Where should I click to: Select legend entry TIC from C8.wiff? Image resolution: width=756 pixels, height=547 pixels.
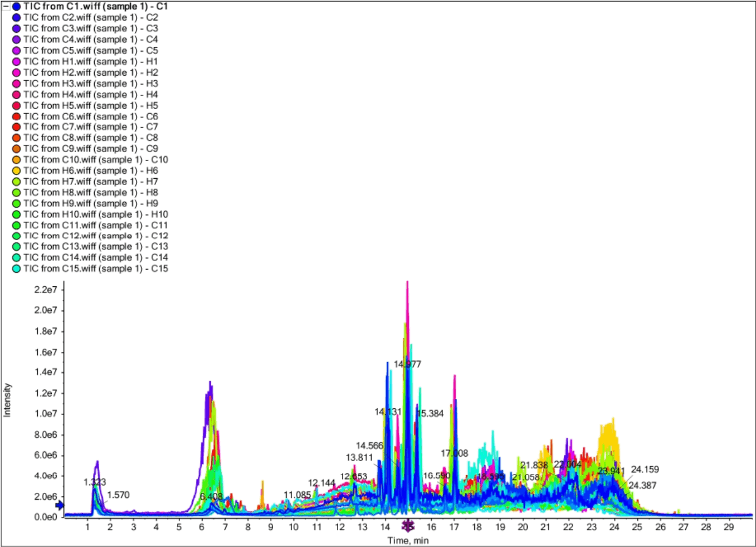tap(91, 138)
